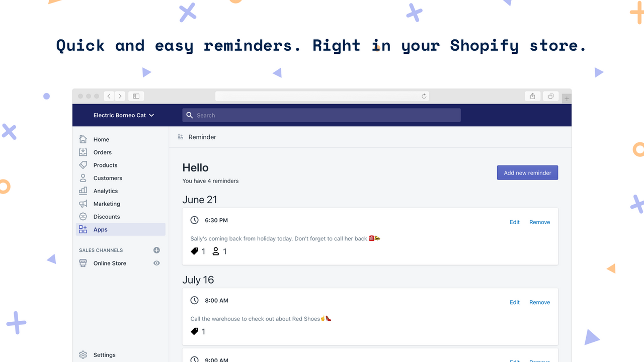Remove the June 21 reminder

click(539, 222)
